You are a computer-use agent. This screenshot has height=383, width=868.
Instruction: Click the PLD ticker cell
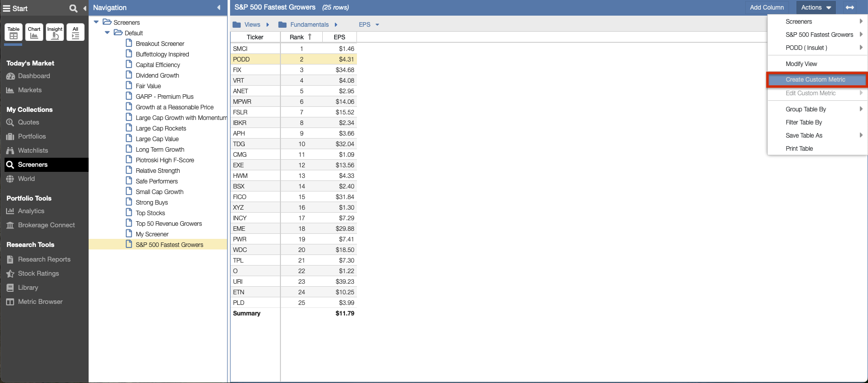click(255, 303)
